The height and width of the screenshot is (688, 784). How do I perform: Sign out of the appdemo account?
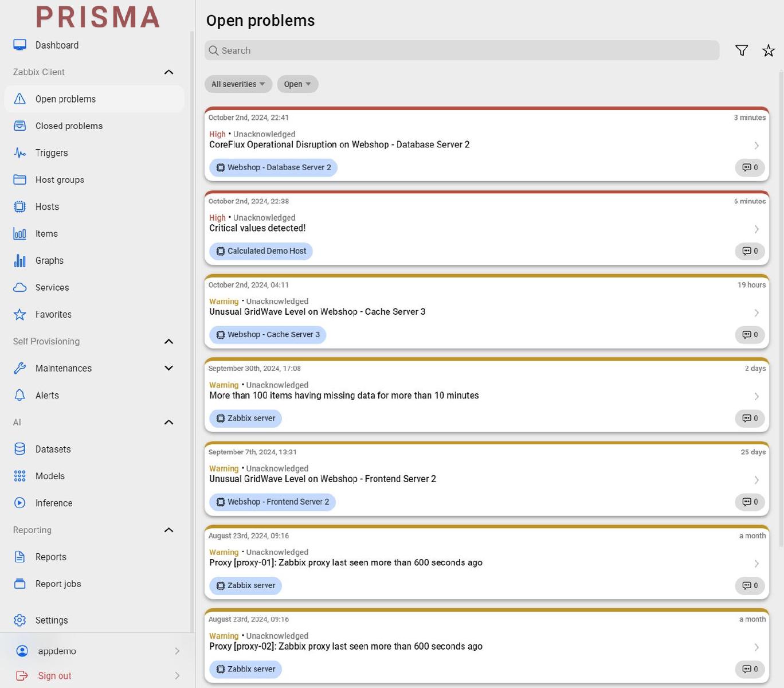(x=54, y=675)
